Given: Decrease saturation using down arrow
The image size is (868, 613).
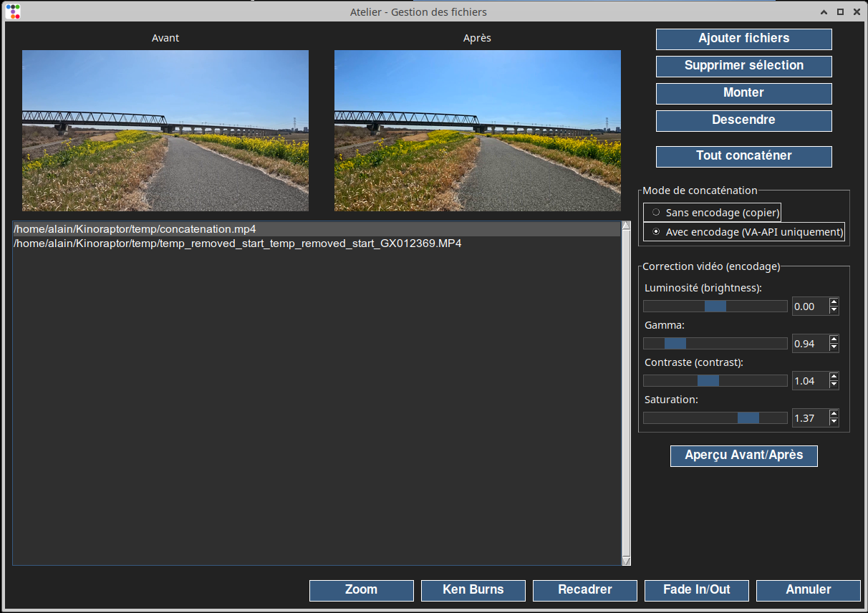Looking at the screenshot, I should click(834, 423).
